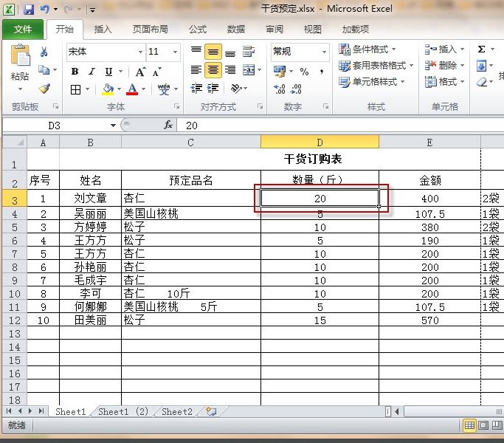Click the Save icon in quick access toolbar
The image size is (504, 443).
click(29, 10)
